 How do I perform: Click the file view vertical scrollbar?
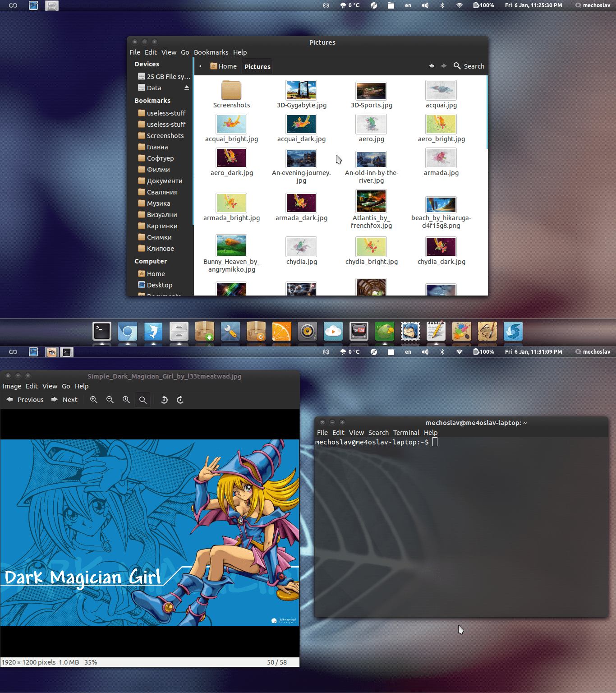click(x=487, y=112)
